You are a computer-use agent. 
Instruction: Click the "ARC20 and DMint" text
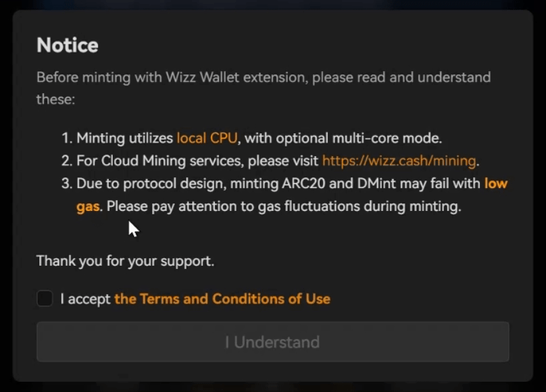pyautogui.click(x=348, y=183)
